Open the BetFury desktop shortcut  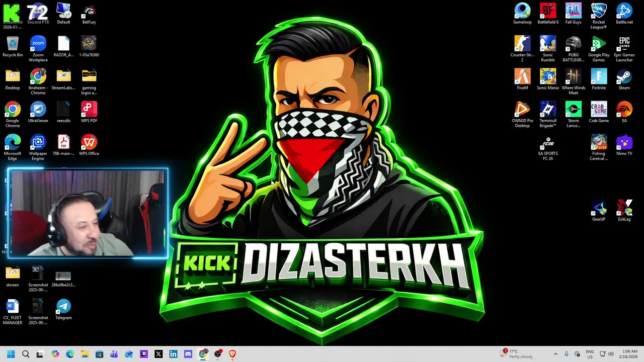(x=89, y=14)
